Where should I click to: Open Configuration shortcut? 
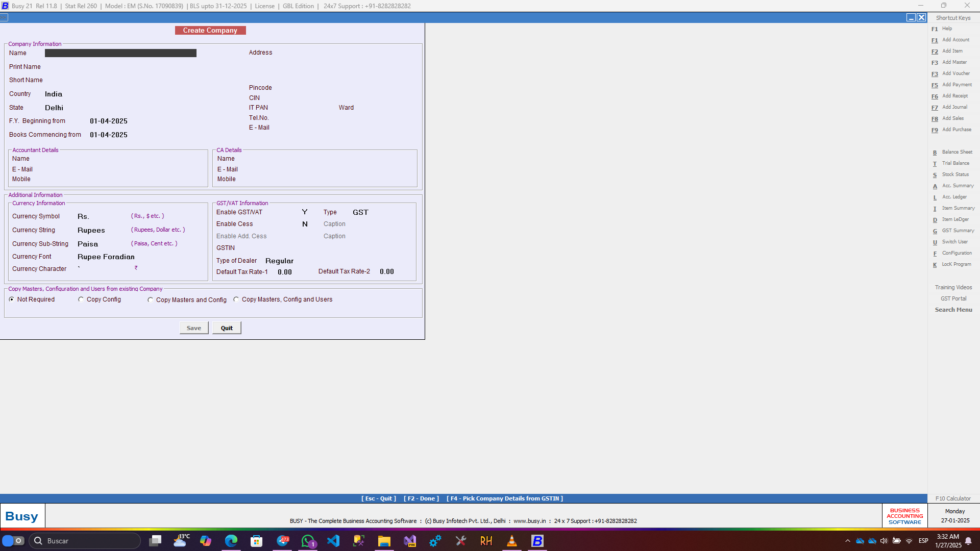(x=952, y=253)
